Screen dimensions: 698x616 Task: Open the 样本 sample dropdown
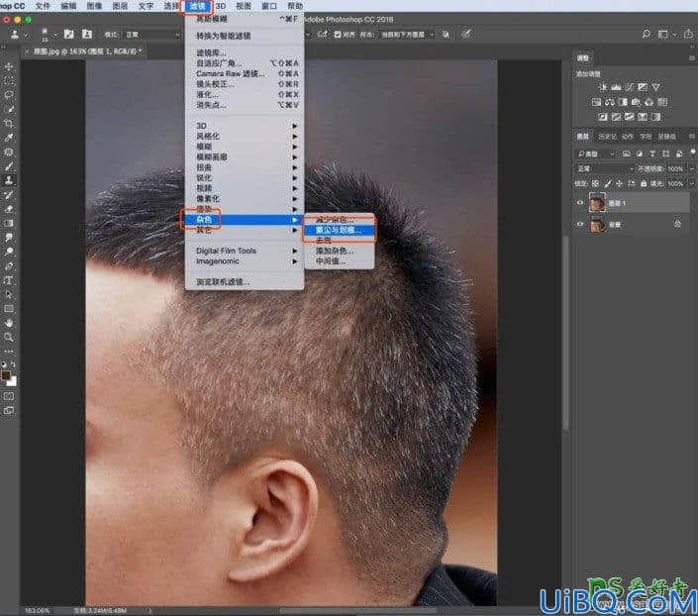(x=407, y=35)
